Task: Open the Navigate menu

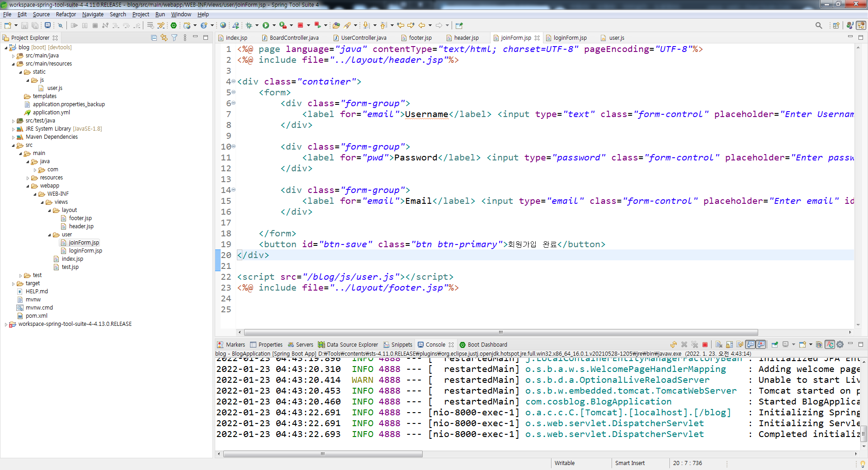Action: click(x=93, y=14)
